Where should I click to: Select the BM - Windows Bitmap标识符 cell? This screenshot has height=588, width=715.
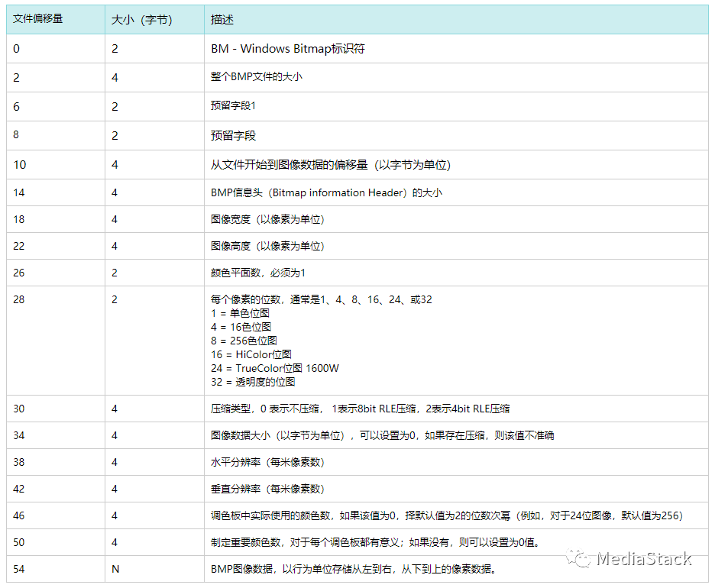pyautogui.click(x=288, y=49)
